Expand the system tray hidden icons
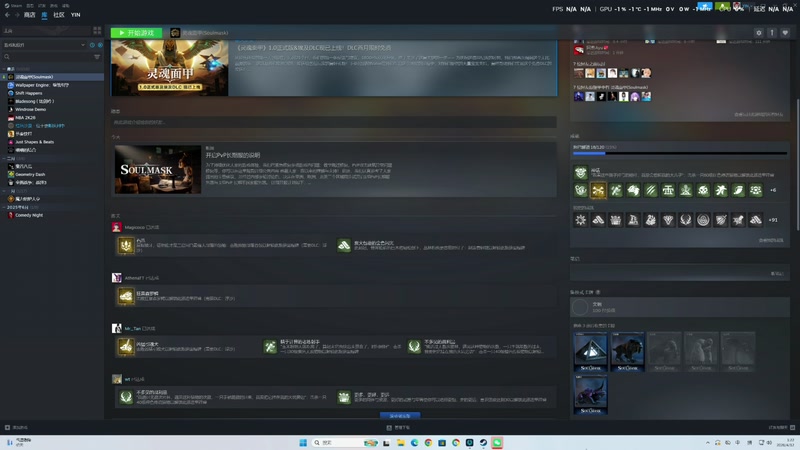Screen dimensions: 800x450 [708, 442]
